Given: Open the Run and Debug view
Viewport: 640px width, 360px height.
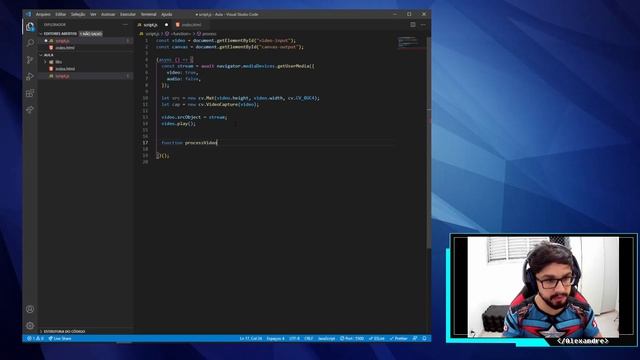Looking at the screenshot, I should click(x=30, y=76).
